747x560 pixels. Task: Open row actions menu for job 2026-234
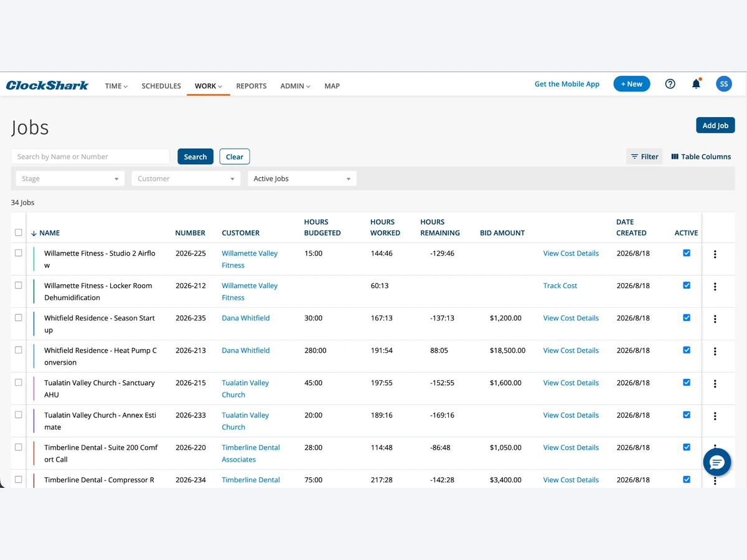[715, 480]
